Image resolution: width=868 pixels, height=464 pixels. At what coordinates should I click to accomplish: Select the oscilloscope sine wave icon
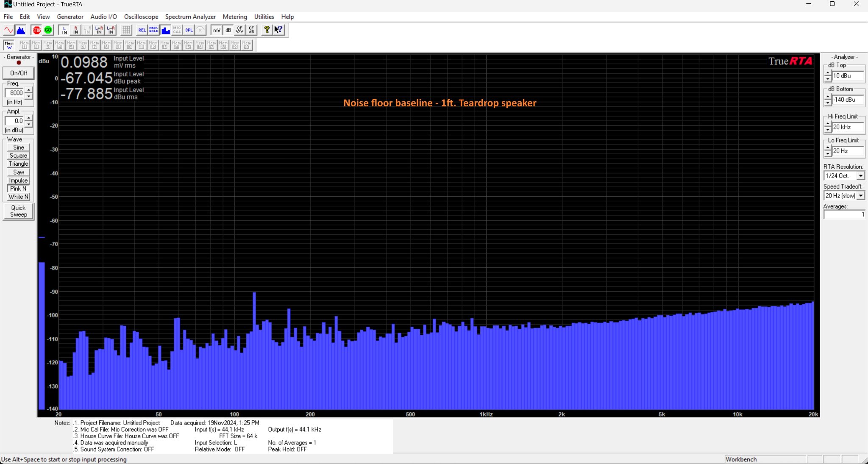click(8, 30)
